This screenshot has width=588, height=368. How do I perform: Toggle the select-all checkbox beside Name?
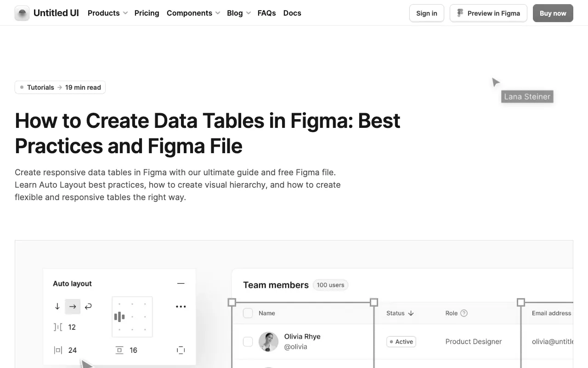[x=248, y=313]
